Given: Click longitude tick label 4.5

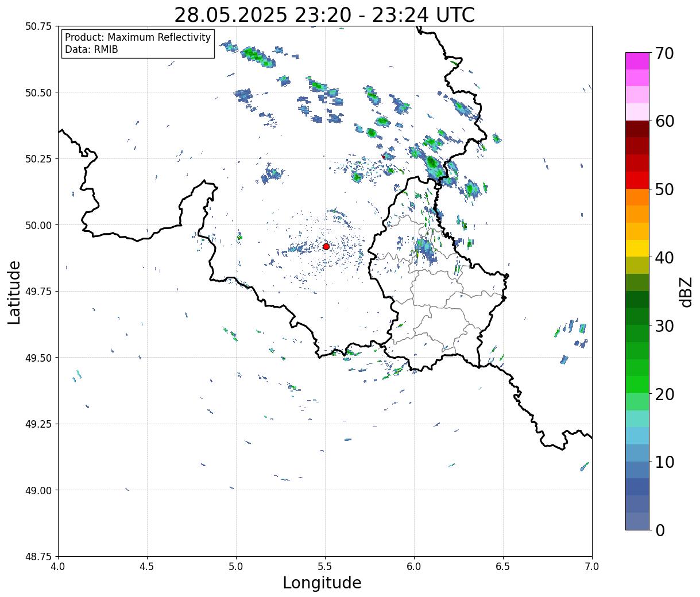Looking at the screenshot, I should pos(147,567).
